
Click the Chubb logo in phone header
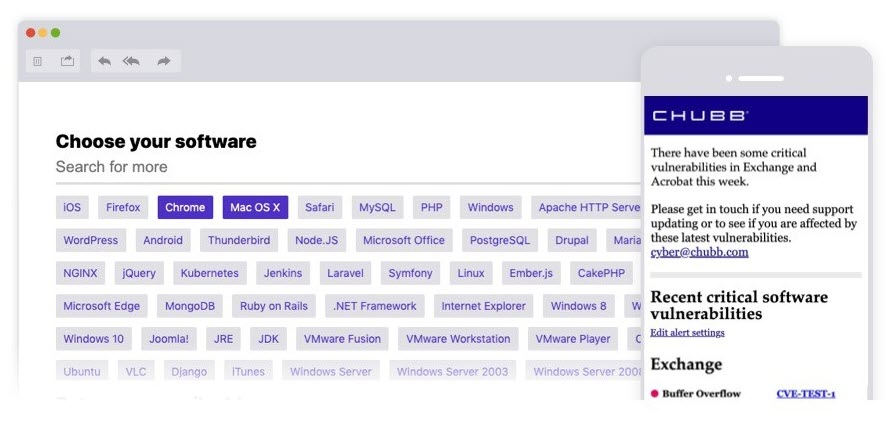pyautogui.click(x=700, y=116)
